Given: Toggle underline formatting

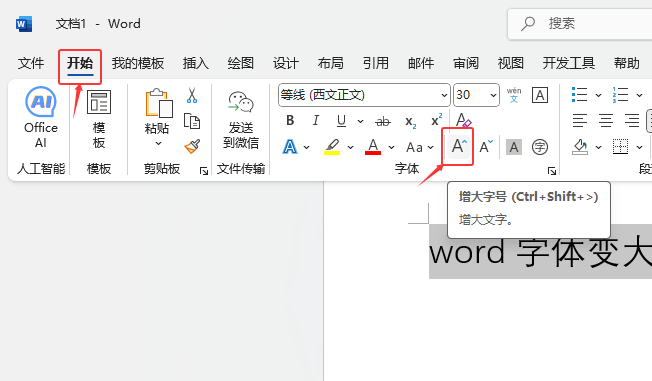Looking at the screenshot, I should [341, 121].
